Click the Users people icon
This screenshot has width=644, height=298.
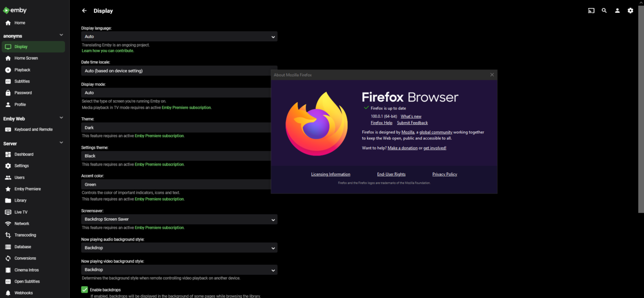click(x=8, y=177)
